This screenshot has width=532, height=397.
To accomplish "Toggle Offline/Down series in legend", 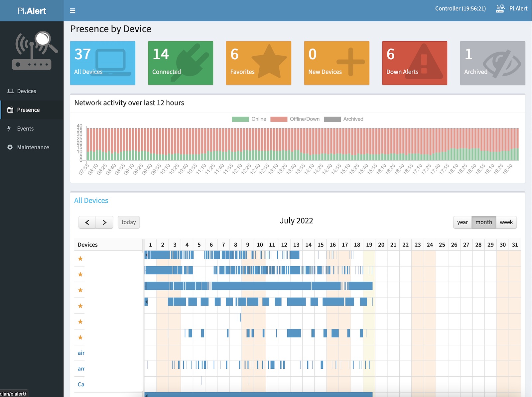I will click(x=295, y=119).
